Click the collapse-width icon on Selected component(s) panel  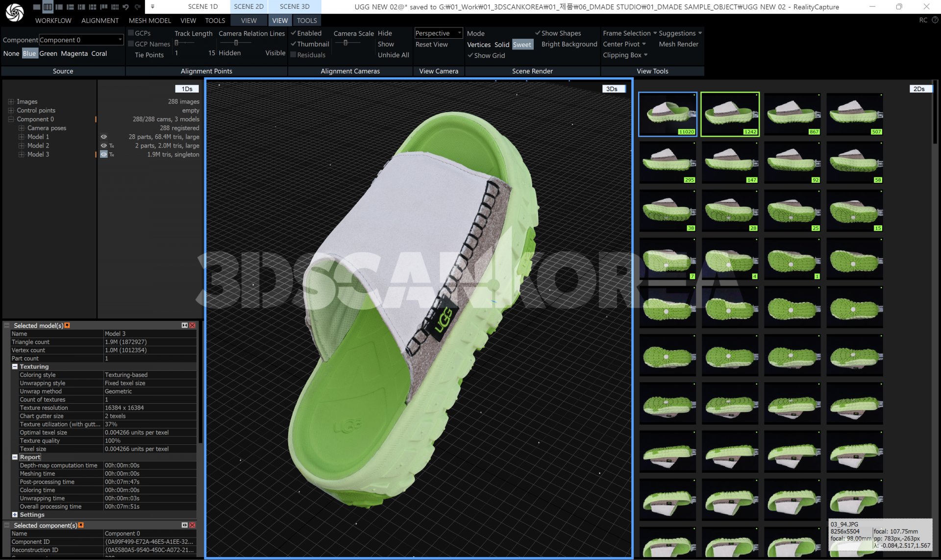(x=185, y=525)
